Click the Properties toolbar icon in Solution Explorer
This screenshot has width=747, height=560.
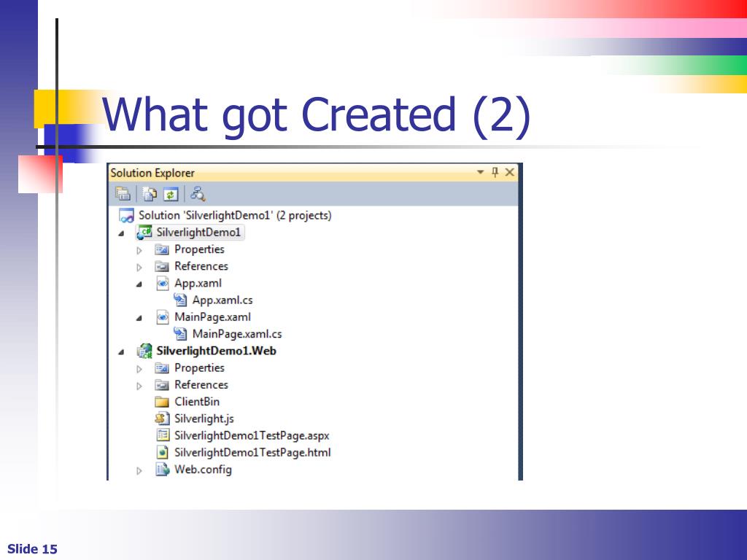click(123, 194)
